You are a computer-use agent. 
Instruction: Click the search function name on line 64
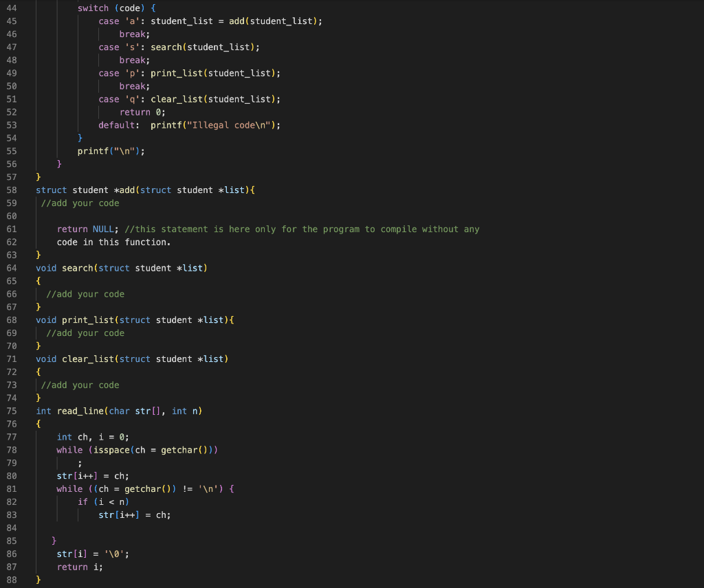pyautogui.click(x=78, y=268)
